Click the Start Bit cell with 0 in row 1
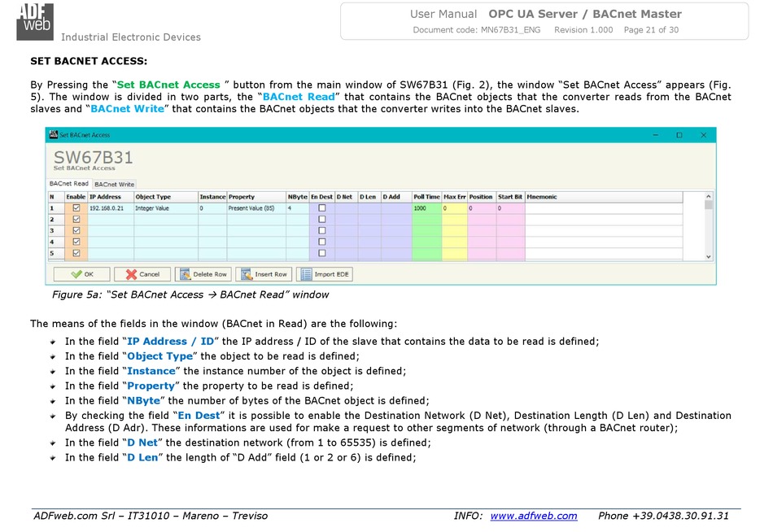 (510, 208)
